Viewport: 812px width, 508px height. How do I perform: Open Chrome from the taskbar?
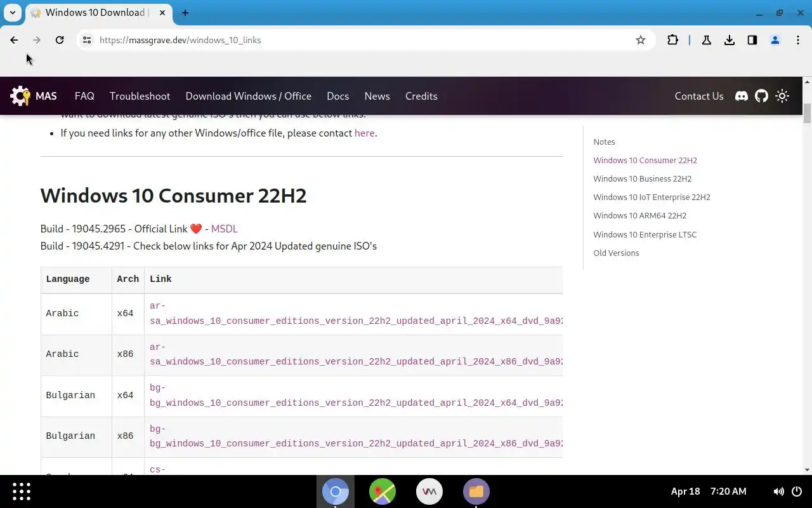(336, 491)
